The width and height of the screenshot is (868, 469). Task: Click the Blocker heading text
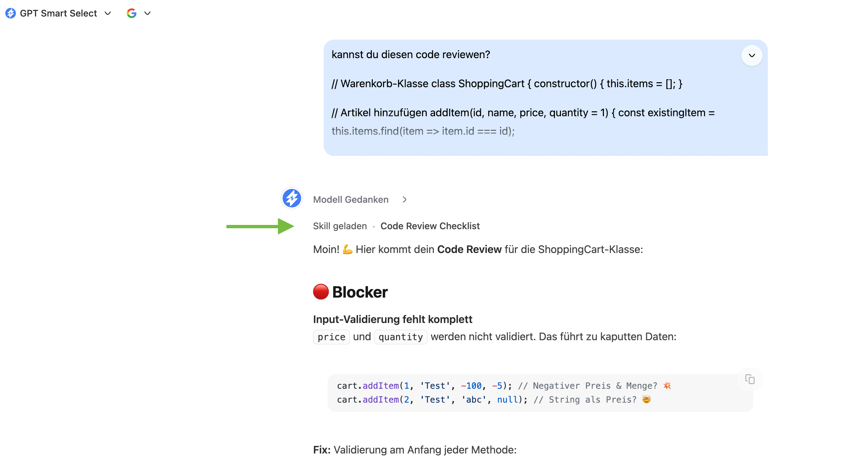[x=360, y=292]
